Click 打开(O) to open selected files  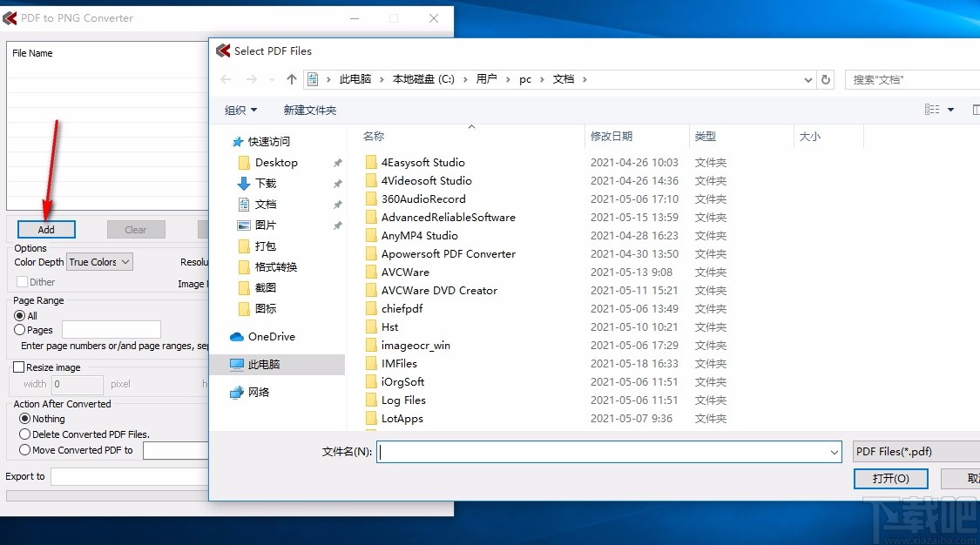pos(890,478)
